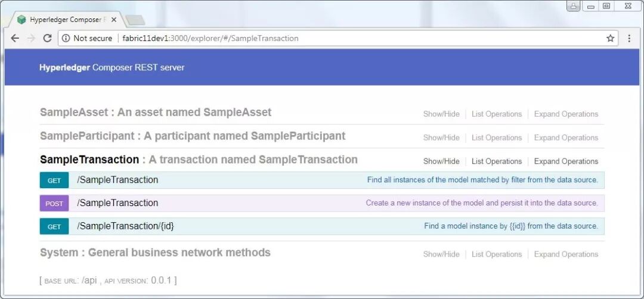
Task: Click the browser forward arrow
Action: (x=31, y=38)
